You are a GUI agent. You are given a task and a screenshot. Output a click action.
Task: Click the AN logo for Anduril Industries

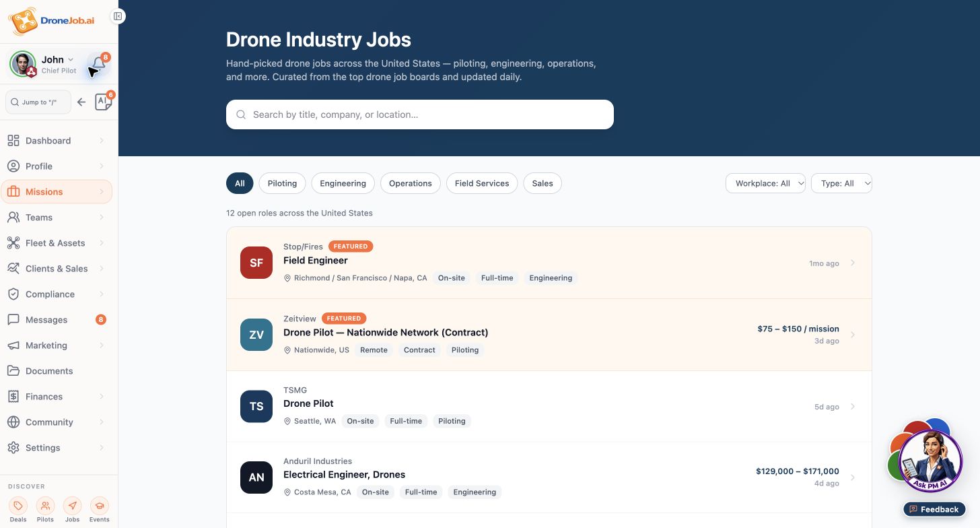(x=256, y=477)
